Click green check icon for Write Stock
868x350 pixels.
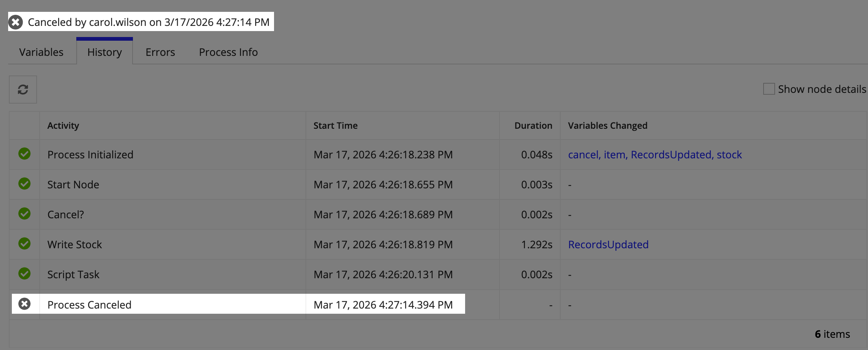(x=24, y=244)
